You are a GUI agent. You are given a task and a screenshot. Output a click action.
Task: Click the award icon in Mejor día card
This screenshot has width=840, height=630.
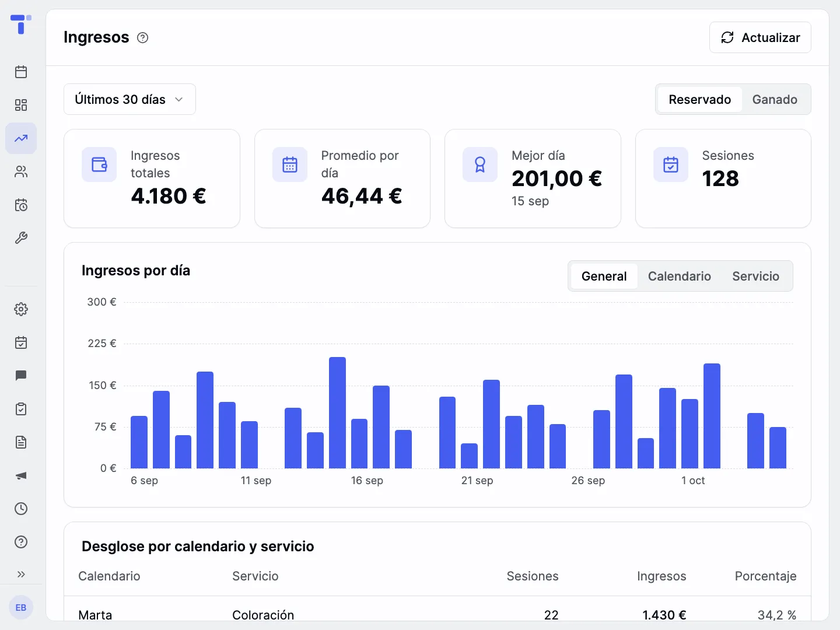(x=480, y=164)
